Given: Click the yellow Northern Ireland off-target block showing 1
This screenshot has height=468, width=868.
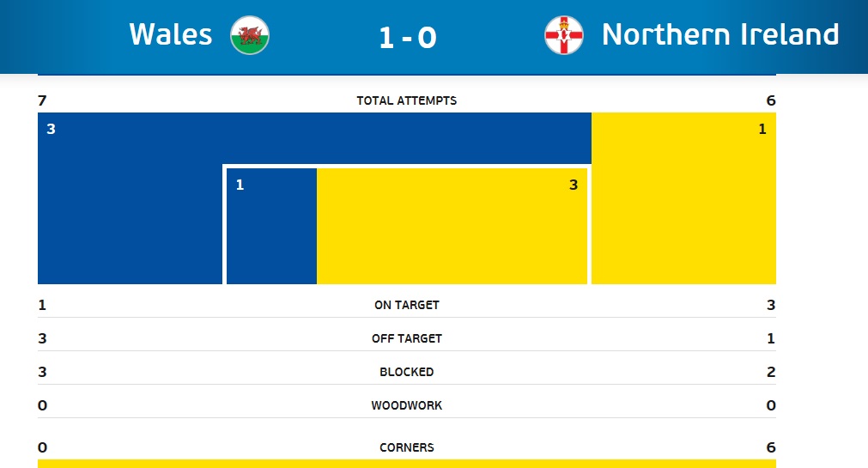Looking at the screenshot, I should click(x=683, y=198).
